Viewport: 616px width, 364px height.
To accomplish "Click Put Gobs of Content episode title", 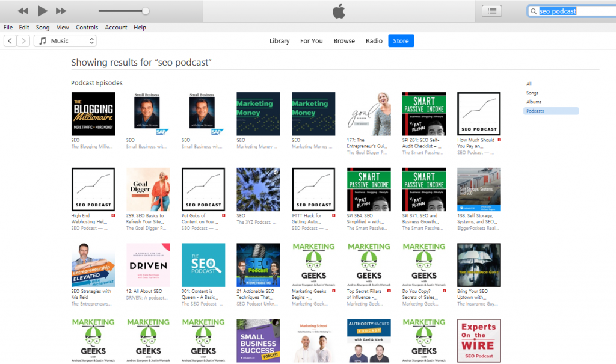I will point(200,218).
